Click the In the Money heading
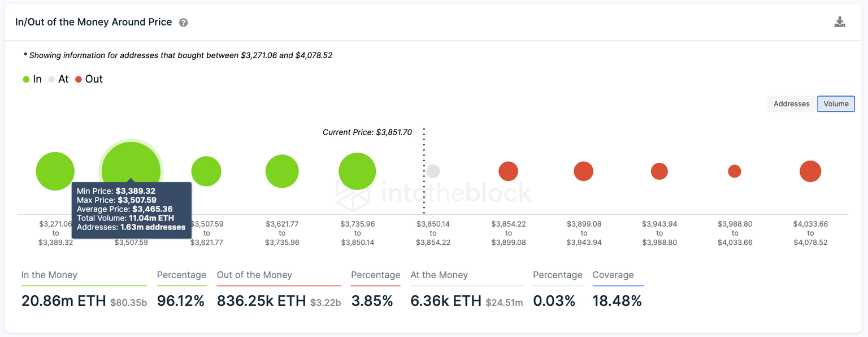This screenshot has height=337, width=868. [x=49, y=275]
